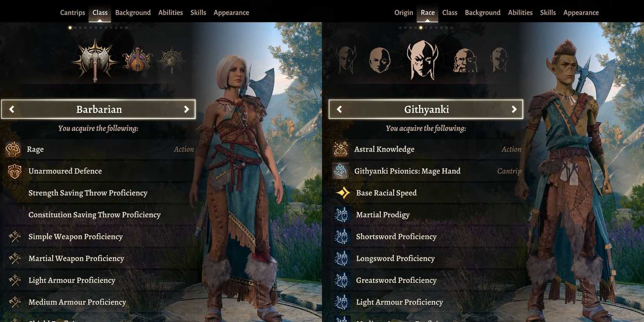Open right panel Abilities tab
The image size is (644, 322).
pyautogui.click(x=520, y=12)
